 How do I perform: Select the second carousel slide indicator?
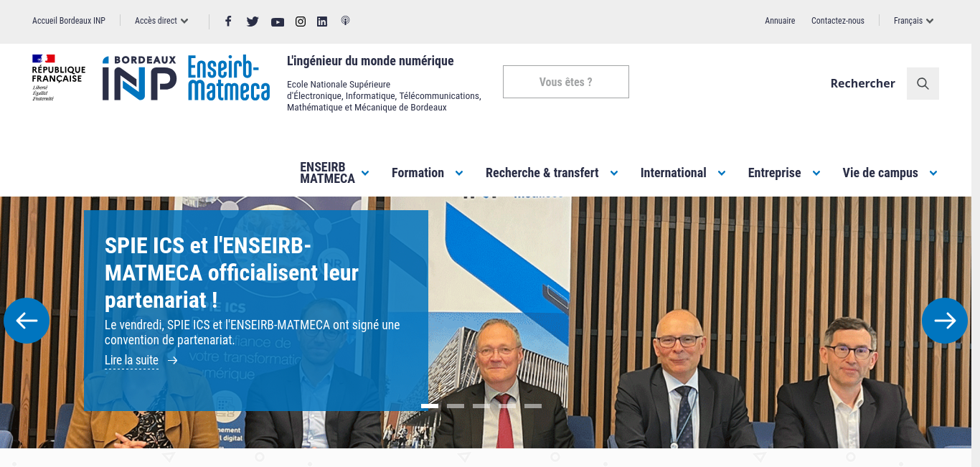pos(456,406)
